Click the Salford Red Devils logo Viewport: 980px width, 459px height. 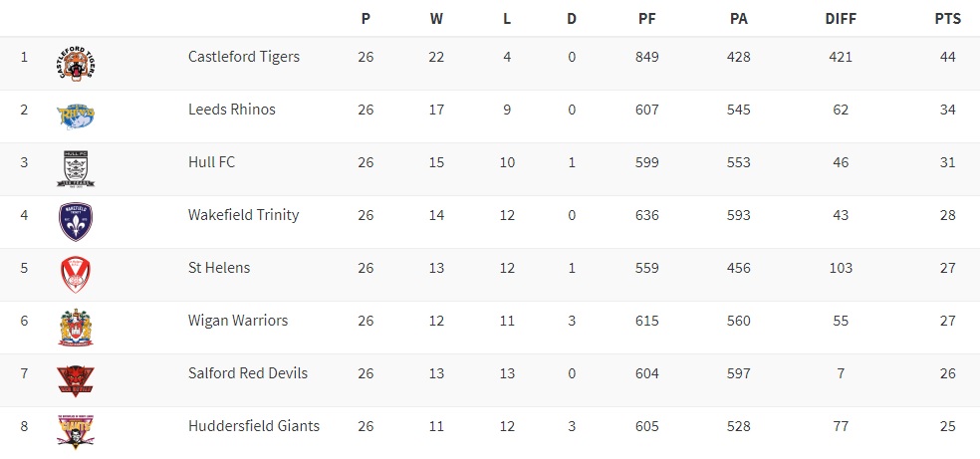(77, 380)
